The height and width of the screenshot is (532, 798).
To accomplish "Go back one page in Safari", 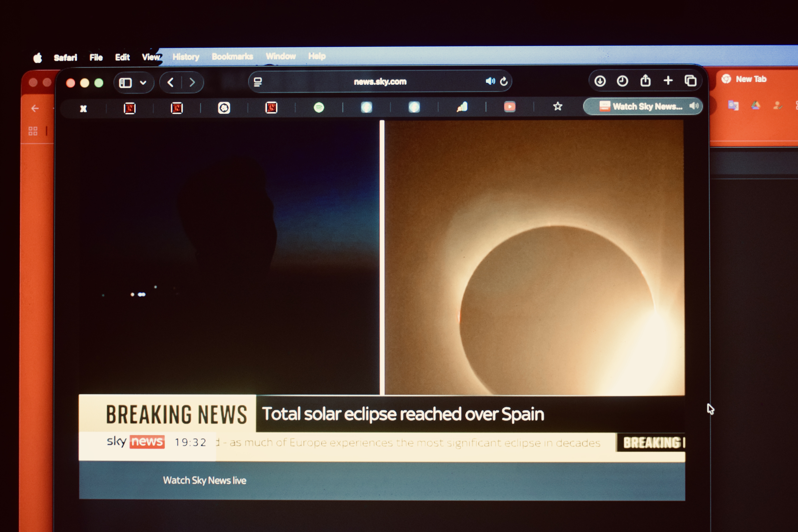I will click(171, 82).
